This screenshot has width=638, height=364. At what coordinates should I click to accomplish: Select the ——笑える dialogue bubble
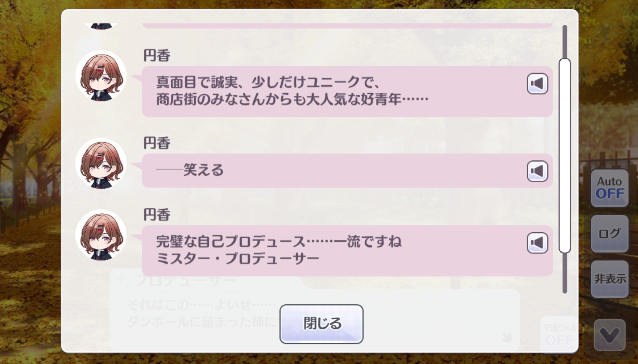click(x=337, y=171)
